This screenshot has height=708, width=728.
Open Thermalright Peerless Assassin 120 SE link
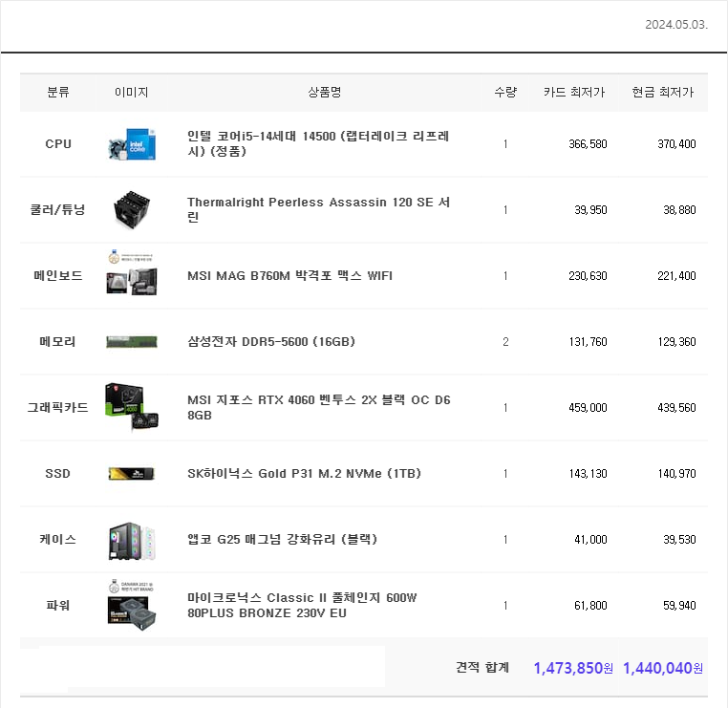coord(319,209)
